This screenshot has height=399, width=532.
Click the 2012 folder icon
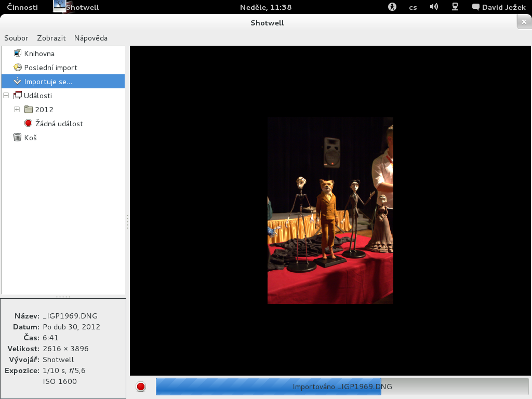coord(29,109)
